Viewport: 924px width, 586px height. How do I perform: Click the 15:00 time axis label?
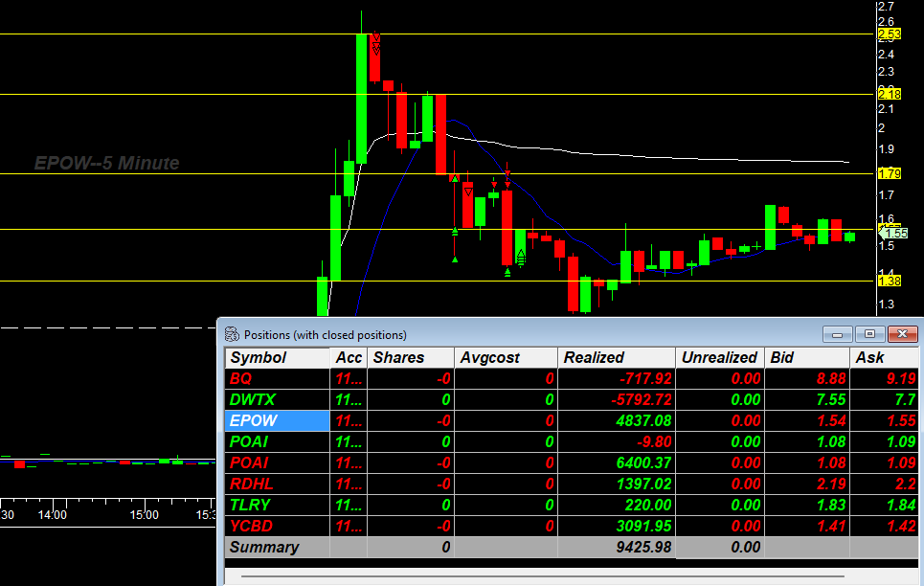pyautogui.click(x=144, y=515)
